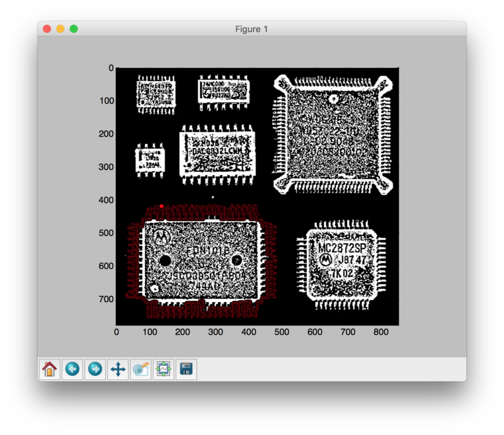
Task: Activate the Pan axes tool
Action: coord(118,369)
